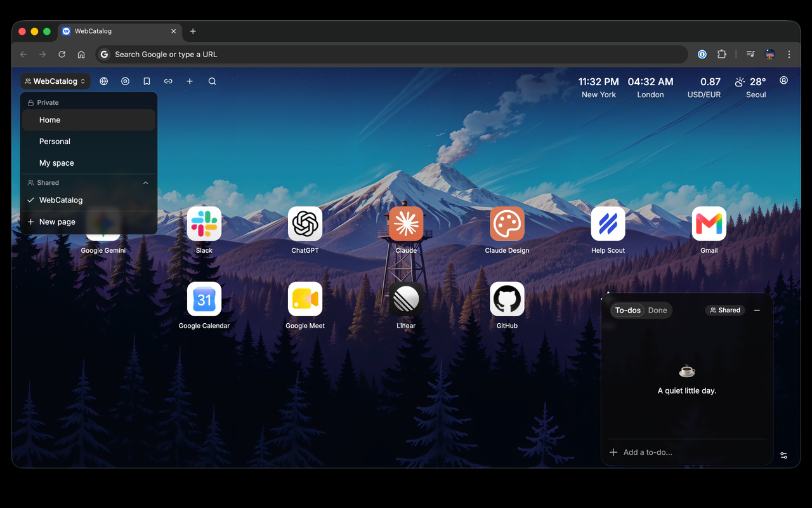The height and width of the screenshot is (508, 812).
Task: Select Personal page in the menu
Action: (x=89, y=142)
